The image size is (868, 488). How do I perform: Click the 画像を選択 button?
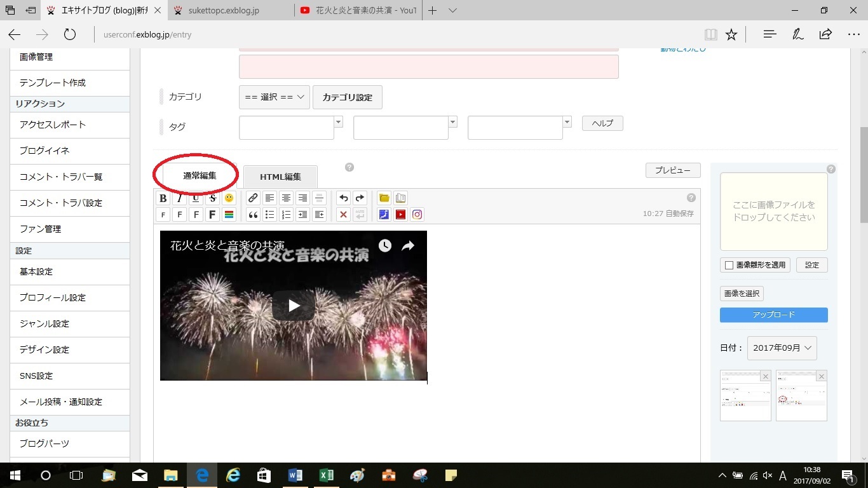pos(742,294)
